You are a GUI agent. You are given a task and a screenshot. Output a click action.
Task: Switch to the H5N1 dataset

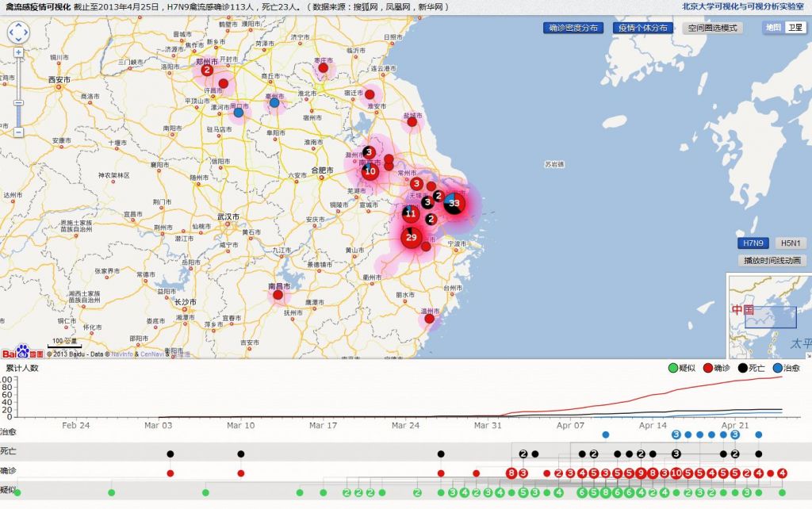[790, 243]
